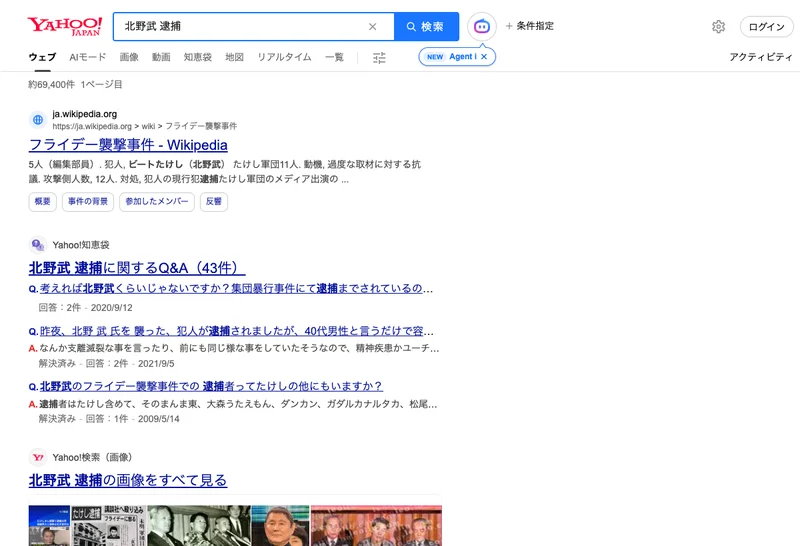Screen dimensions: 800x546
Task: Open 条件指定 search conditions
Action: [530, 26]
